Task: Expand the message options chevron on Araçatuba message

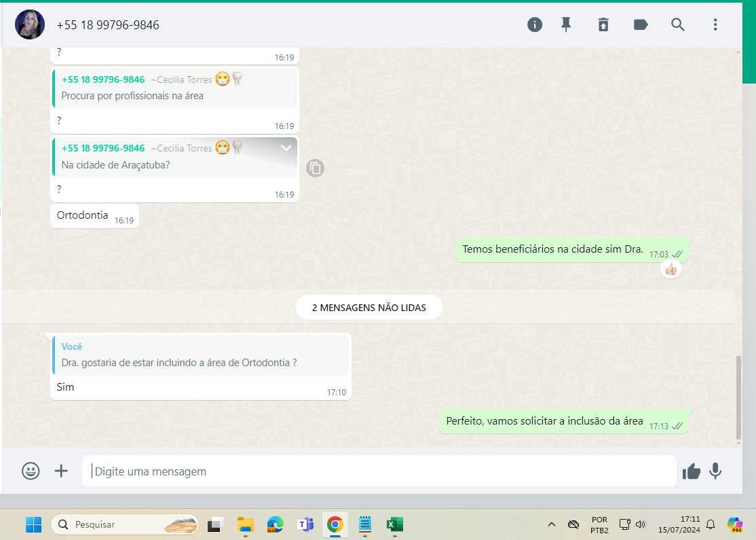Action: pyautogui.click(x=286, y=148)
